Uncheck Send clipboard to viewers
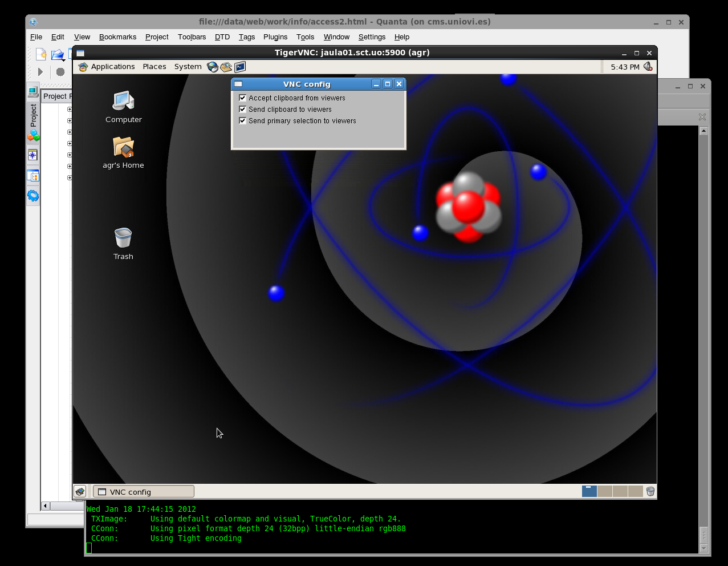 (x=243, y=110)
